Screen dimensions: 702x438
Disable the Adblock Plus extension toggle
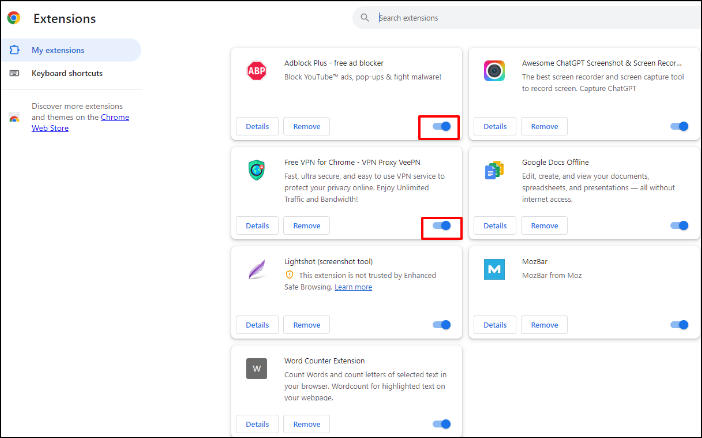[x=441, y=127]
